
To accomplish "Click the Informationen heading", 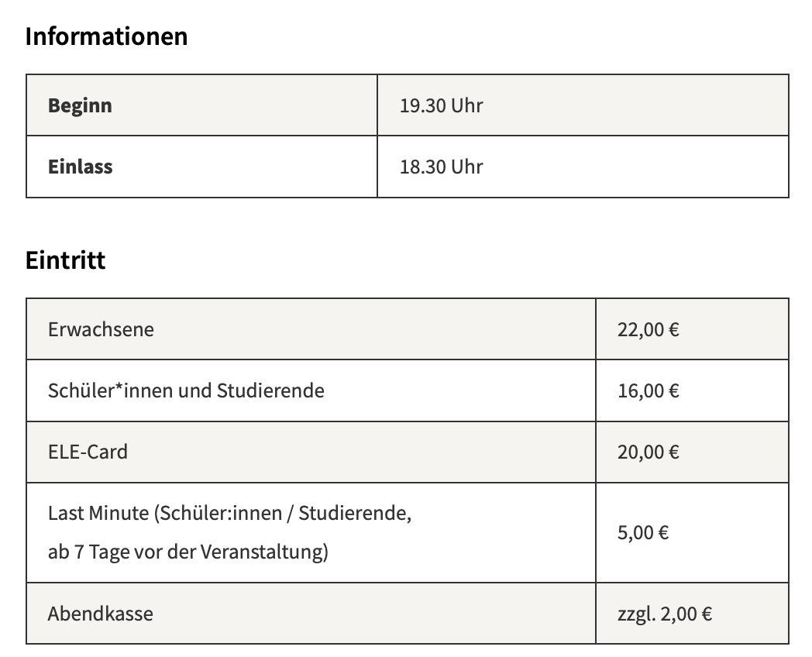I will click(x=106, y=36).
